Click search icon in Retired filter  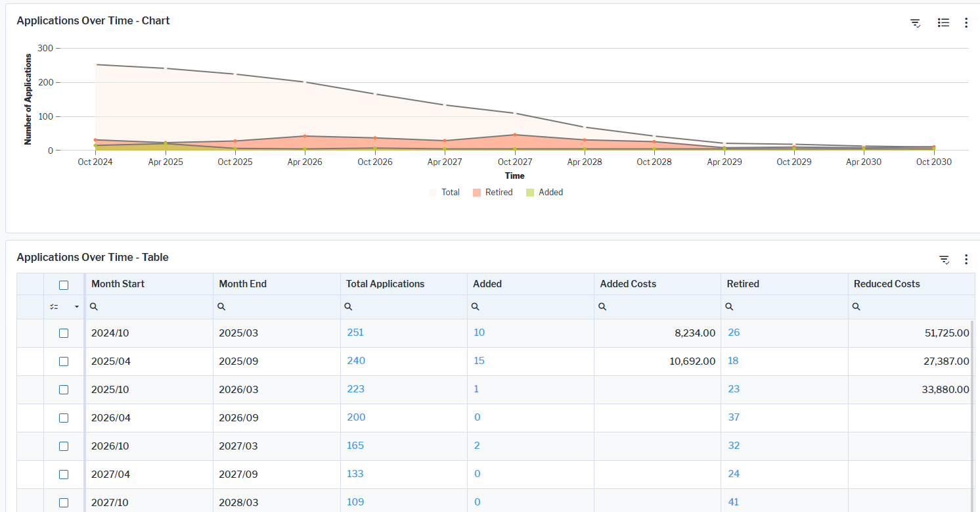tap(729, 307)
